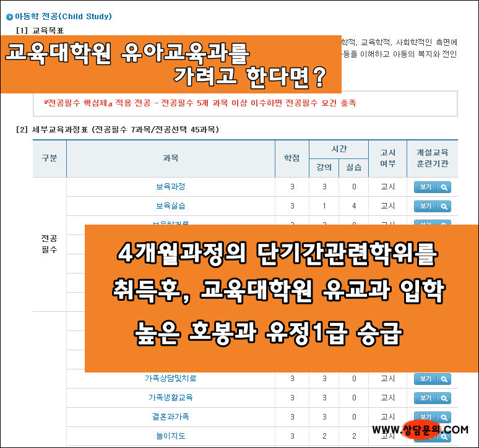Click the 학점 column header

[291, 158]
